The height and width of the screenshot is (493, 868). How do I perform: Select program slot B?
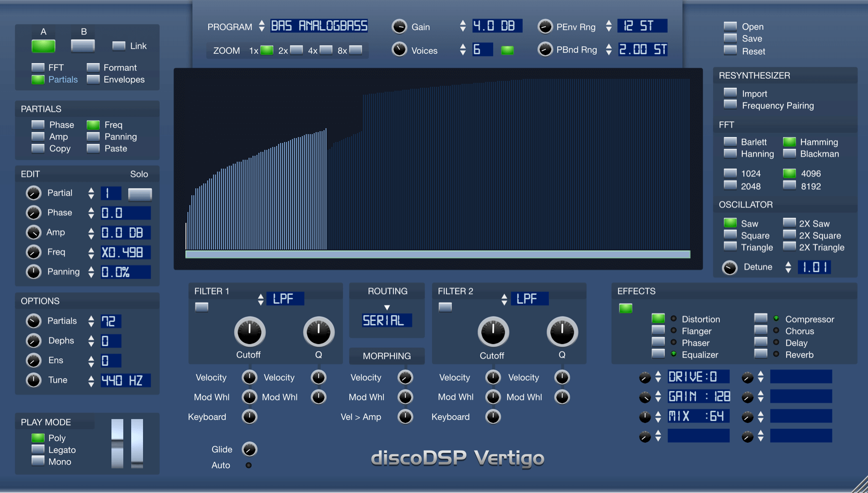83,46
